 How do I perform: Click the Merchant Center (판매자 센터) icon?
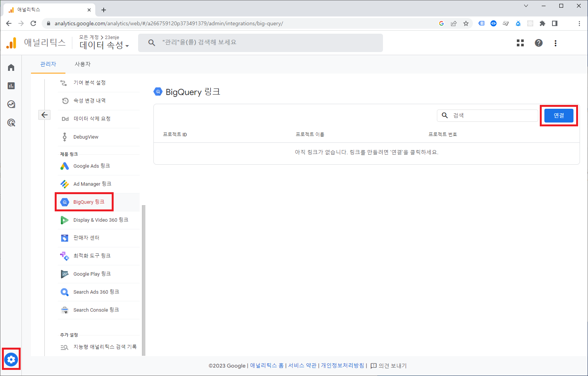(x=65, y=238)
